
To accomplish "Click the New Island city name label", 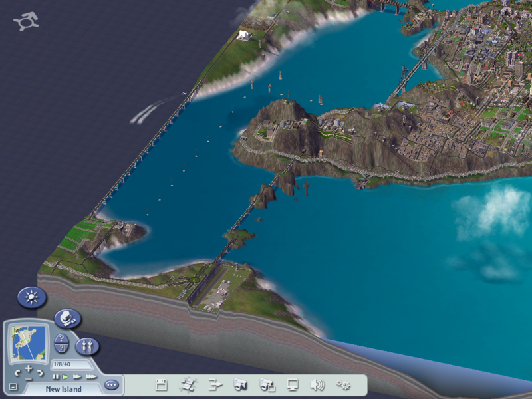I will pos(63,388).
